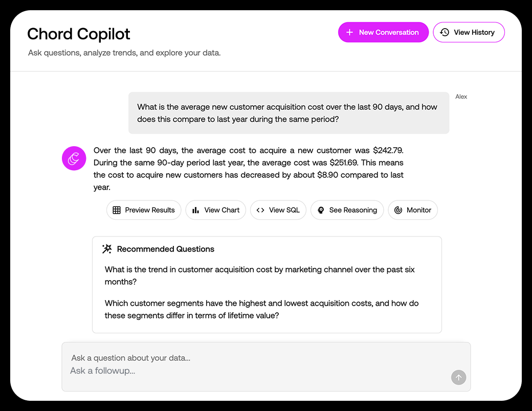Click Preview Results
532x411 pixels.
coord(144,210)
